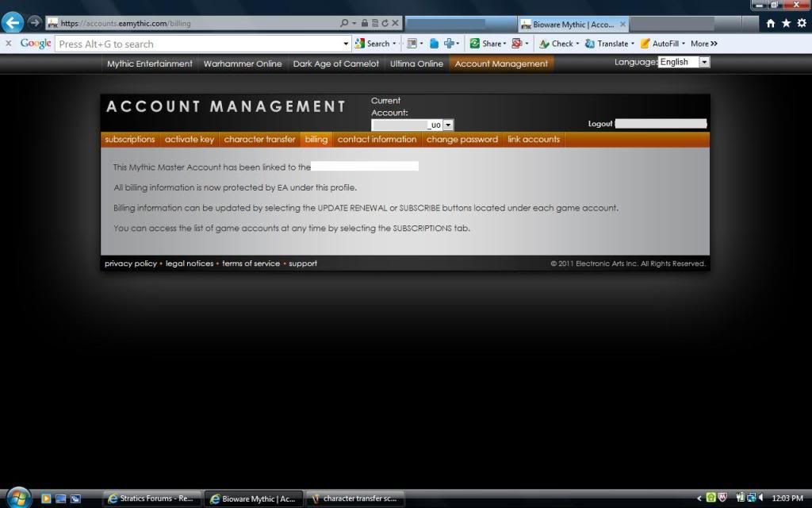The height and width of the screenshot is (508, 812).
Task: Open the character transfer tab
Action: point(259,140)
